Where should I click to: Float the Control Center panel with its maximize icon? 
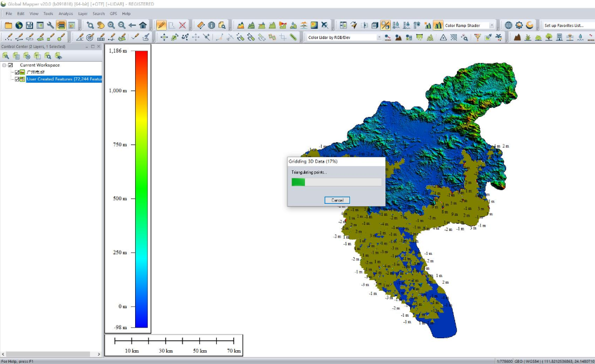(92, 47)
